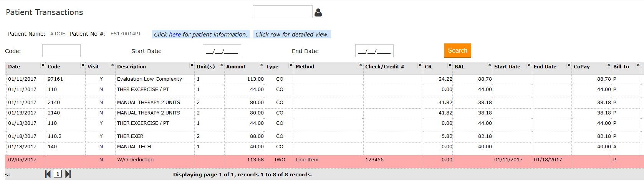The height and width of the screenshot is (184, 644).
Task: Click into the Start Date filter field
Action: (222, 51)
